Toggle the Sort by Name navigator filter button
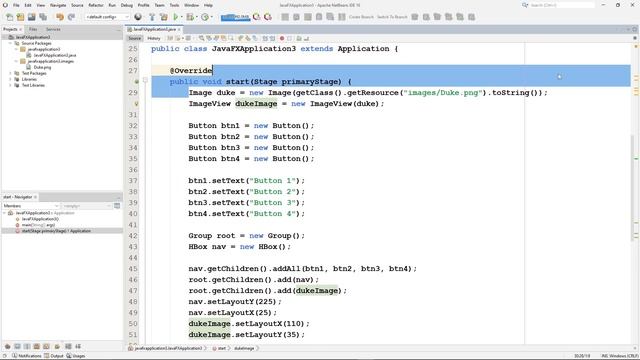Image resolution: width=640 pixels, height=360 pixels. (x=68, y=347)
